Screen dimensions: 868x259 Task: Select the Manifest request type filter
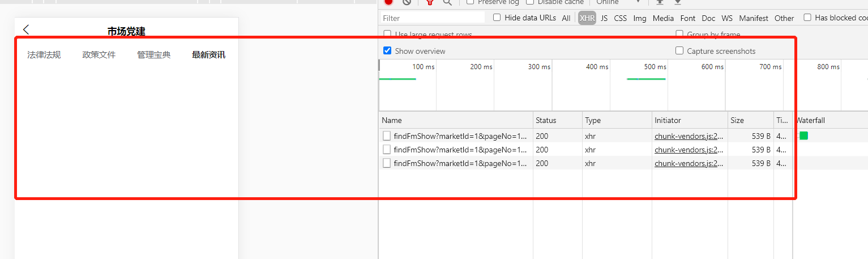tap(754, 18)
